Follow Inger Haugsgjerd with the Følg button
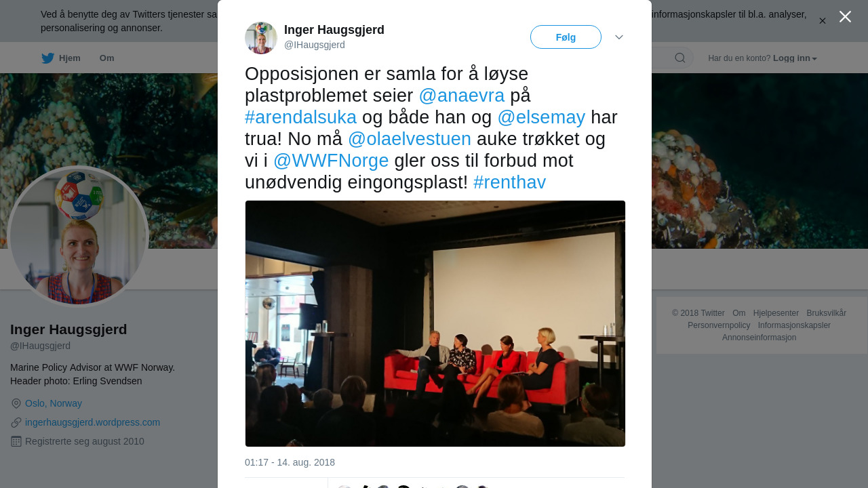868x488 pixels. [x=566, y=37]
